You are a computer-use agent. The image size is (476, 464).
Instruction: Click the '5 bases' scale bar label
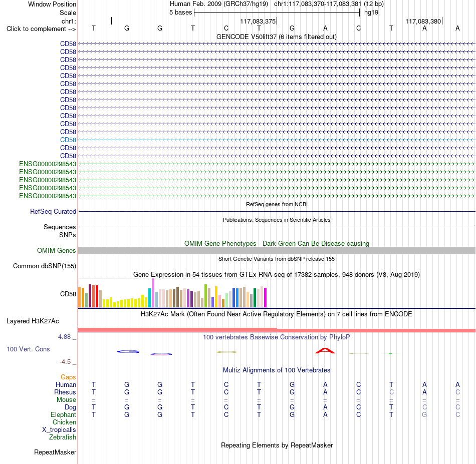coord(180,13)
